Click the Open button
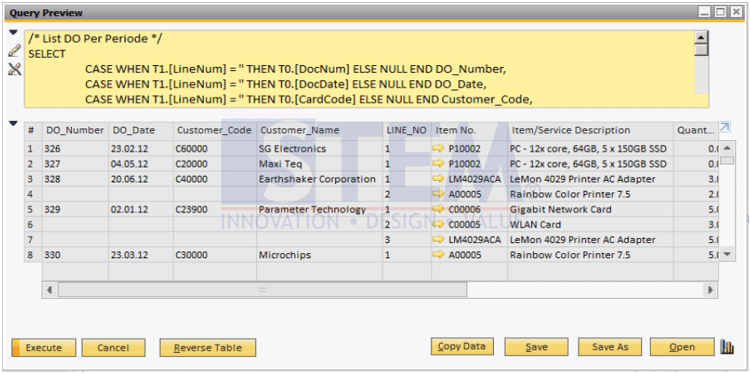 [682, 347]
